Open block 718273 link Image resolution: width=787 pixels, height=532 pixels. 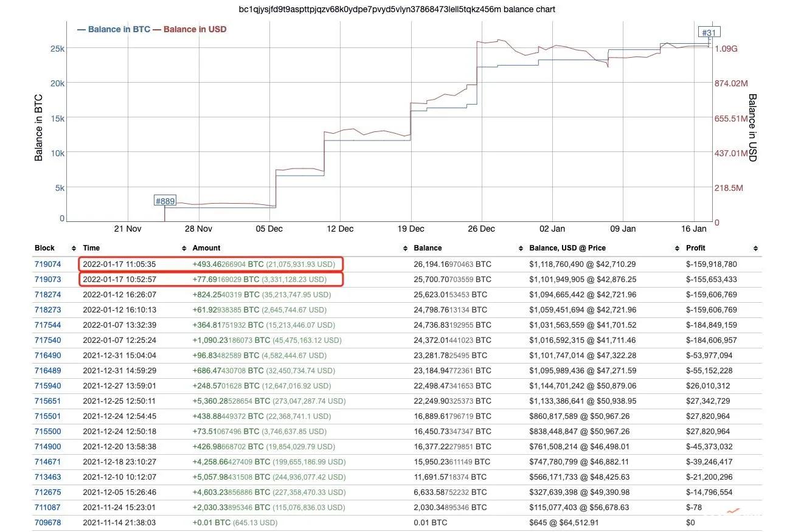pos(48,309)
